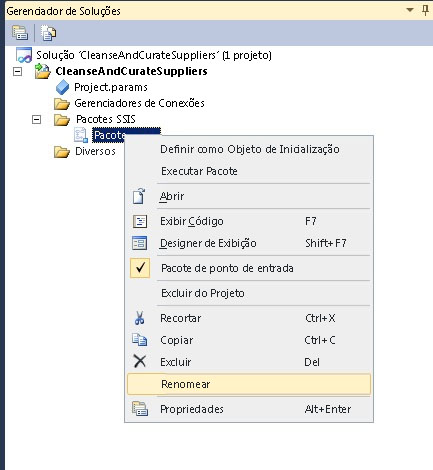
Task: Click the scissors icon next to Recortar
Action: pyautogui.click(x=140, y=318)
